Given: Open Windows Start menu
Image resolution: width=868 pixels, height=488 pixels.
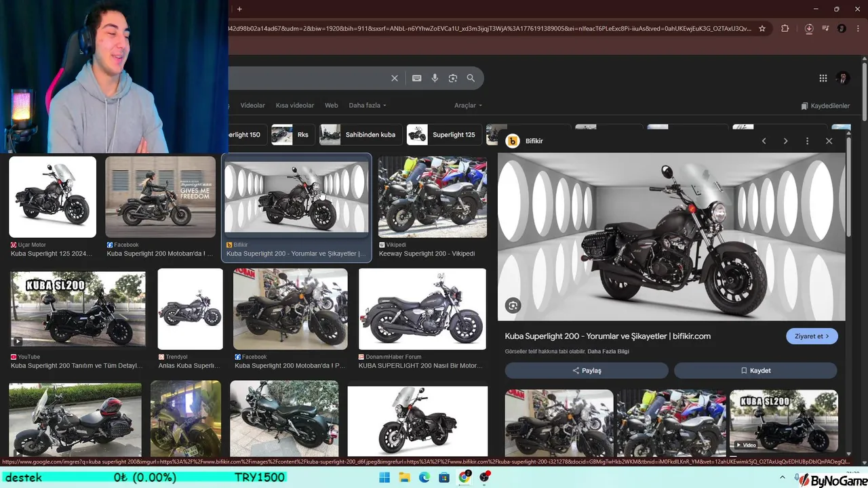Looking at the screenshot, I should (x=384, y=478).
